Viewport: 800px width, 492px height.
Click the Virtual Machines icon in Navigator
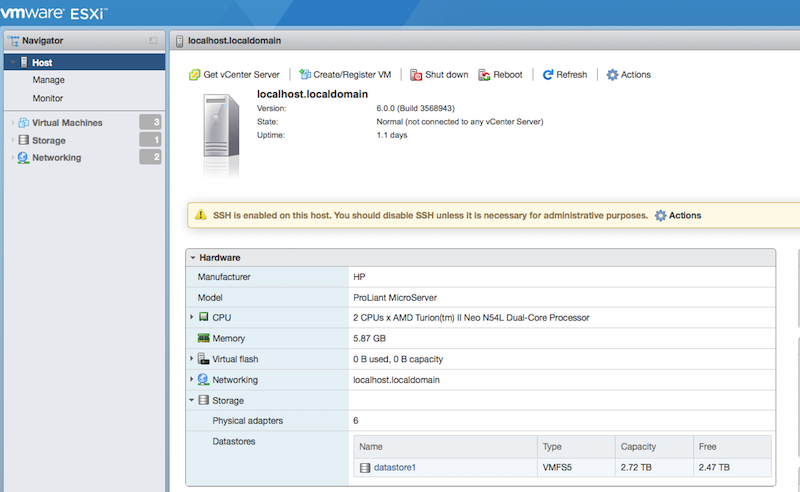[23, 122]
